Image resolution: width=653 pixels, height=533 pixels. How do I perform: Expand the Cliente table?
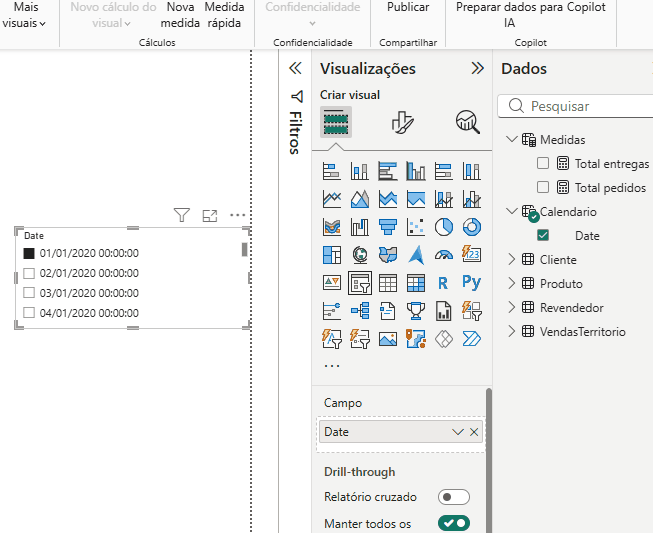click(x=512, y=259)
